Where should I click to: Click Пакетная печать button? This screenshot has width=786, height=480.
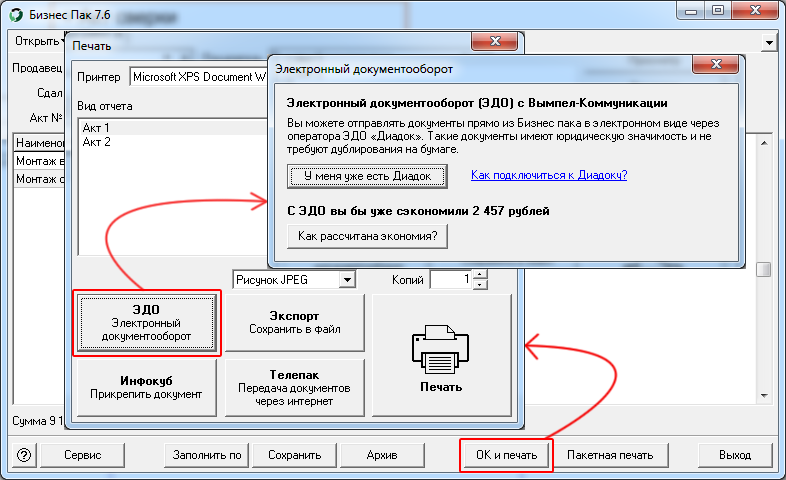(x=610, y=455)
